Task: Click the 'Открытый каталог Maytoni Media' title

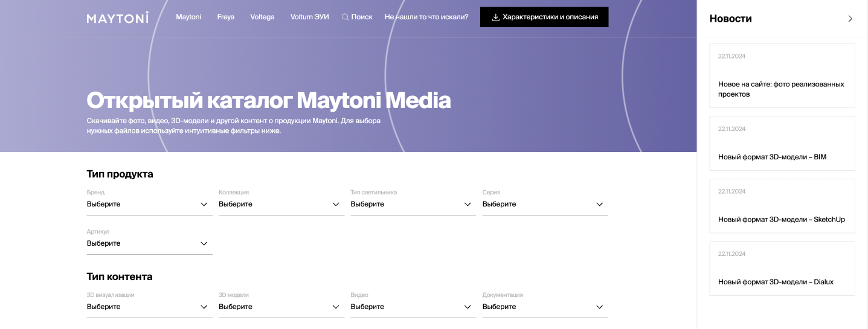Action: [x=269, y=100]
